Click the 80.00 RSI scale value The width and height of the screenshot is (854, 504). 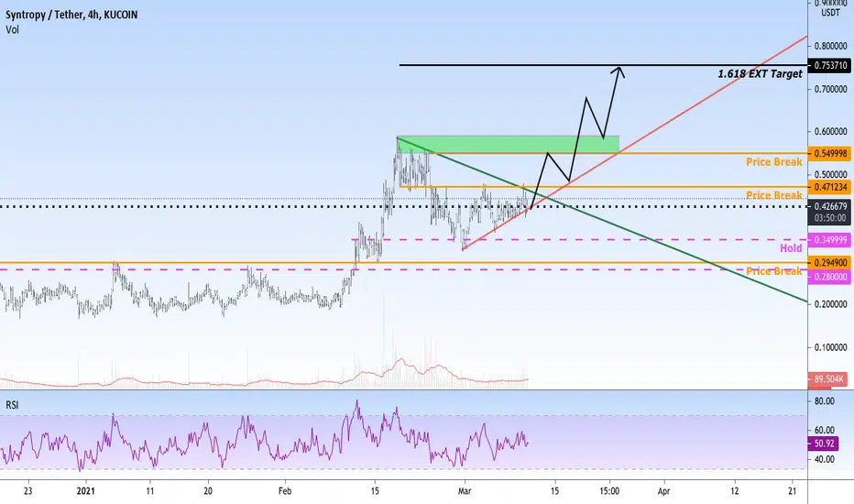click(824, 401)
